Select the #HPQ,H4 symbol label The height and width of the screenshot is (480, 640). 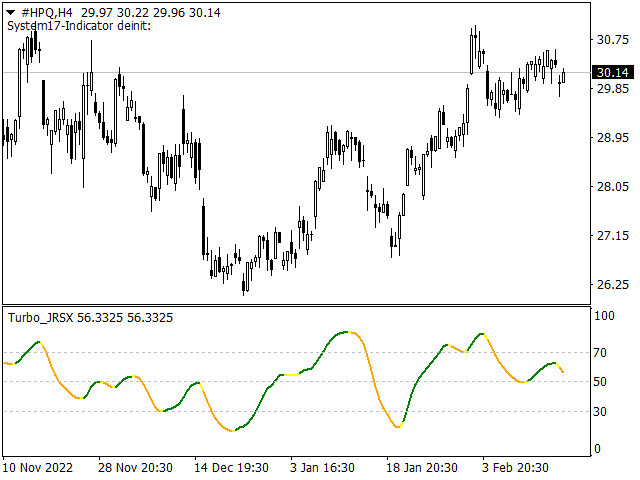click(x=47, y=13)
